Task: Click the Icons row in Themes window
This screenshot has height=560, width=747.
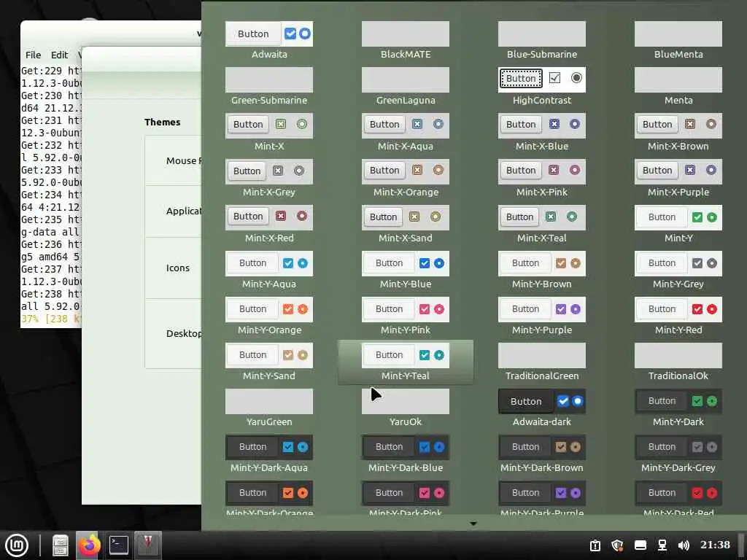Action: click(x=173, y=268)
